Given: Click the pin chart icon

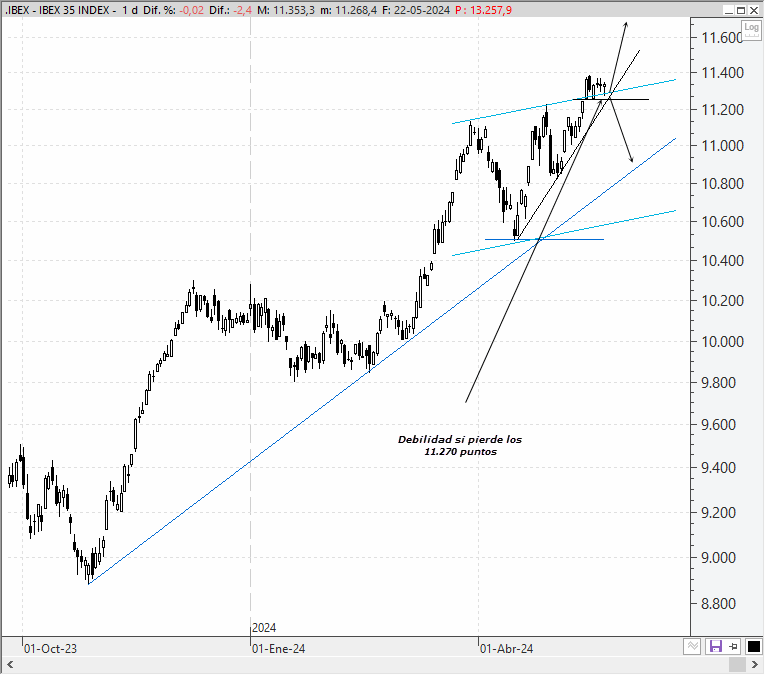Looking at the screenshot, I should (x=733, y=647).
